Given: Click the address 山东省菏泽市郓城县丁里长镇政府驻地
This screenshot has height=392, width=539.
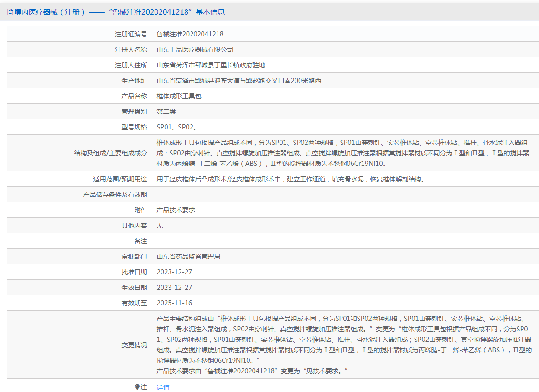Looking at the screenshot, I should click(x=211, y=65).
